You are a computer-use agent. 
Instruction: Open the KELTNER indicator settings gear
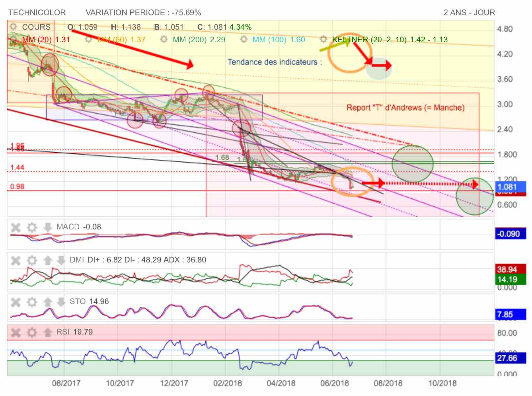pos(323,39)
